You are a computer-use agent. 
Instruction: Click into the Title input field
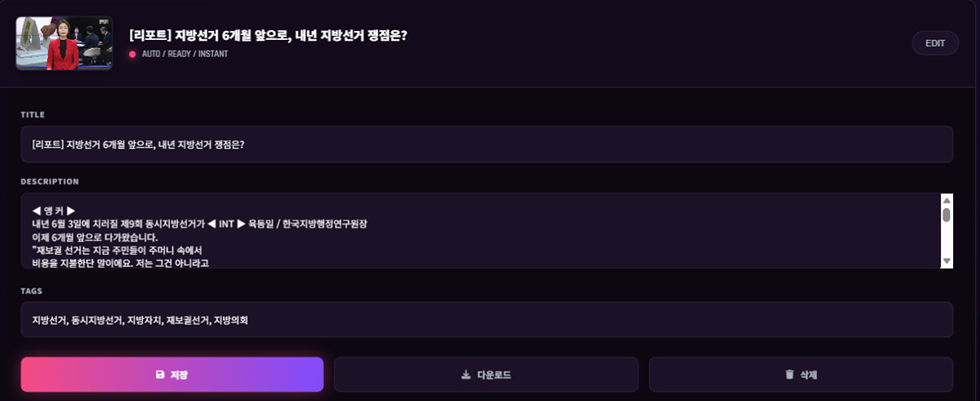[x=487, y=144]
